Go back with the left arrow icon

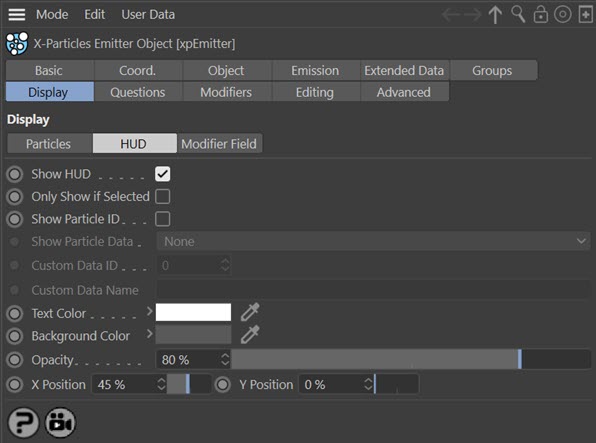point(450,15)
